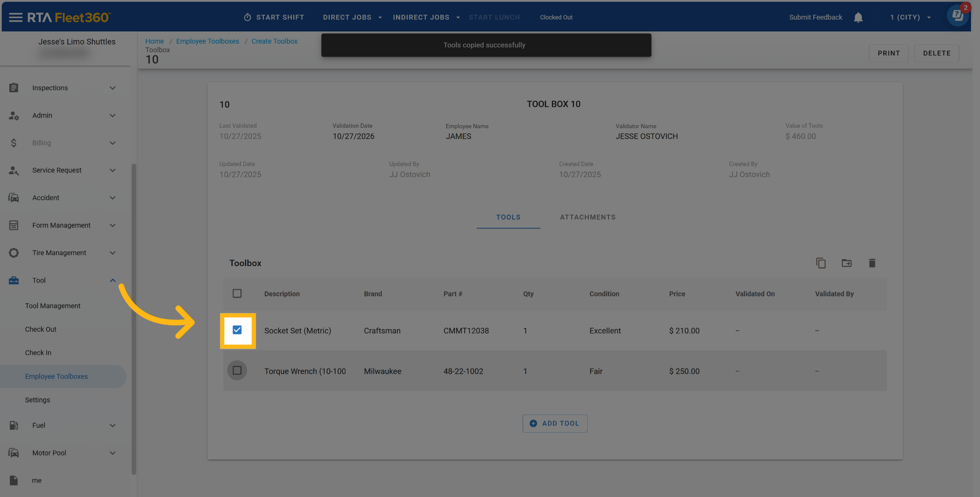Click the Print button

[x=889, y=53]
